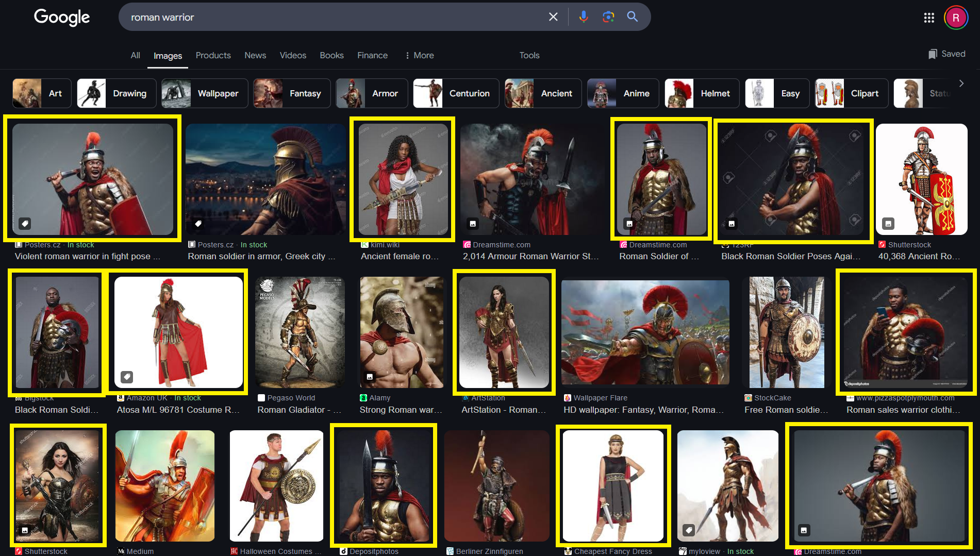Click the Google logo
The image size is (980, 556).
point(62,17)
